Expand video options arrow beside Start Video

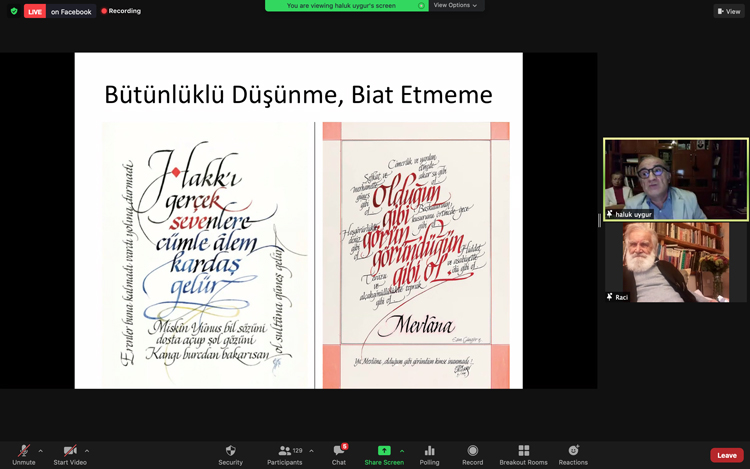[87, 451]
